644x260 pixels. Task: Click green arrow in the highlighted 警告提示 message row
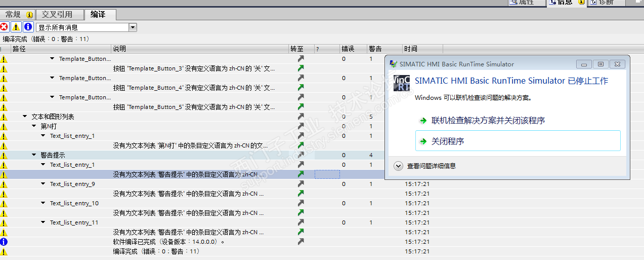click(x=301, y=174)
